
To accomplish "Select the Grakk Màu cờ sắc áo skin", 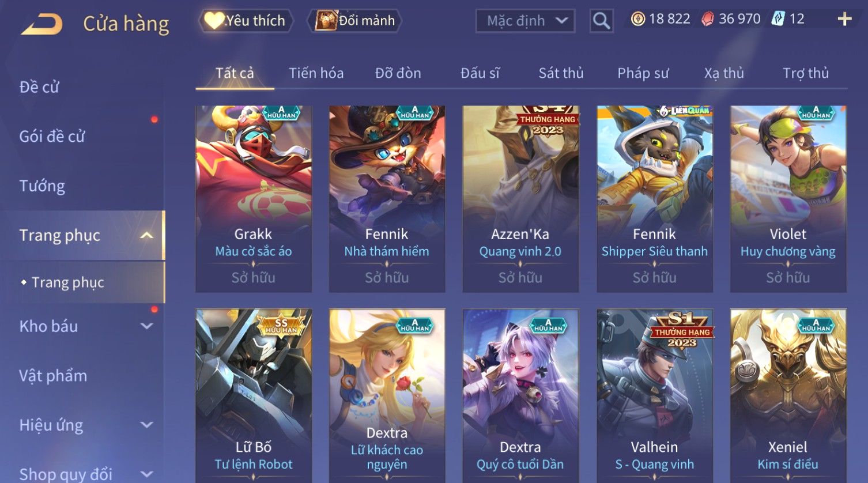I will (x=254, y=199).
